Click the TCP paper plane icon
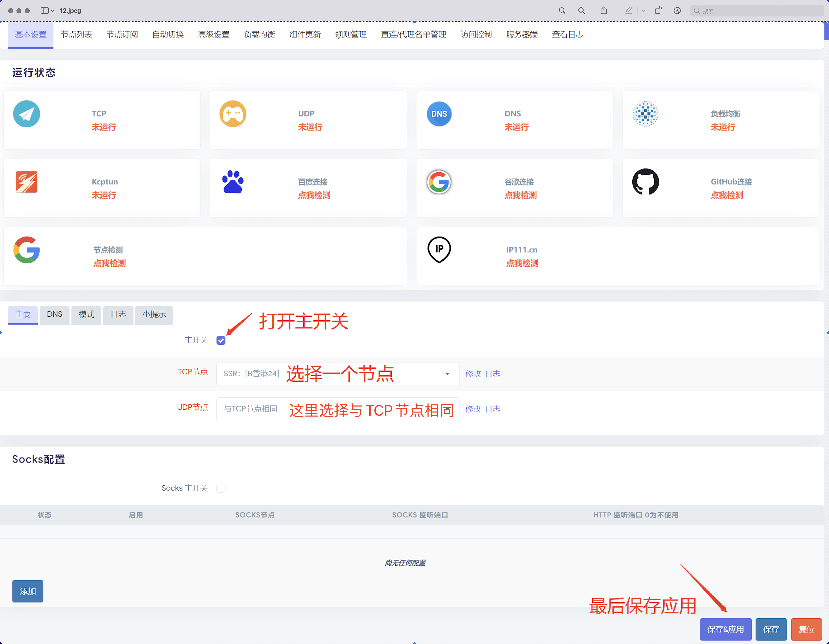829x644 pixels. point(27,114)
